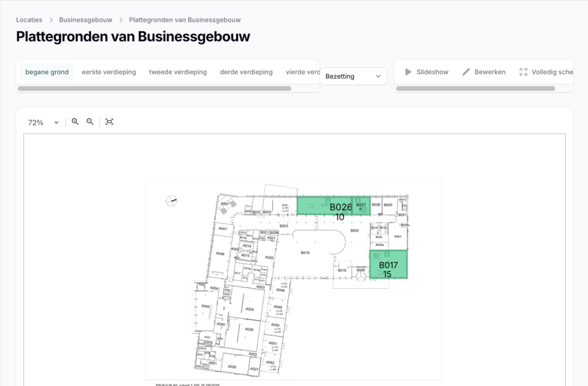588x386 pixels.
Task: Select the begane grond tab
Action: pos(47,72)
